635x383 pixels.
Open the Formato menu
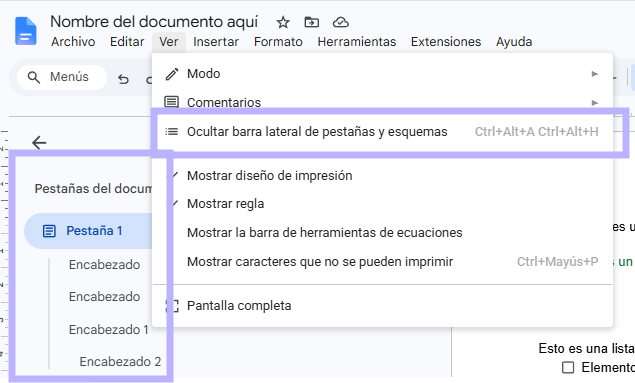pyautogui.click(x=278, y=42)
